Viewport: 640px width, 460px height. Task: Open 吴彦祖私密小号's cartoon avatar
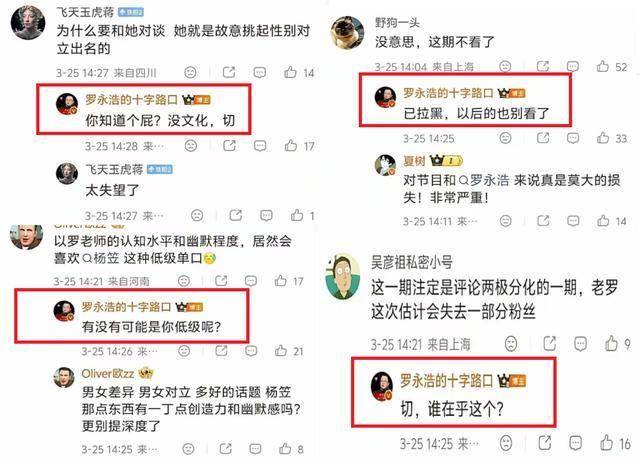(x=343, y=276)
